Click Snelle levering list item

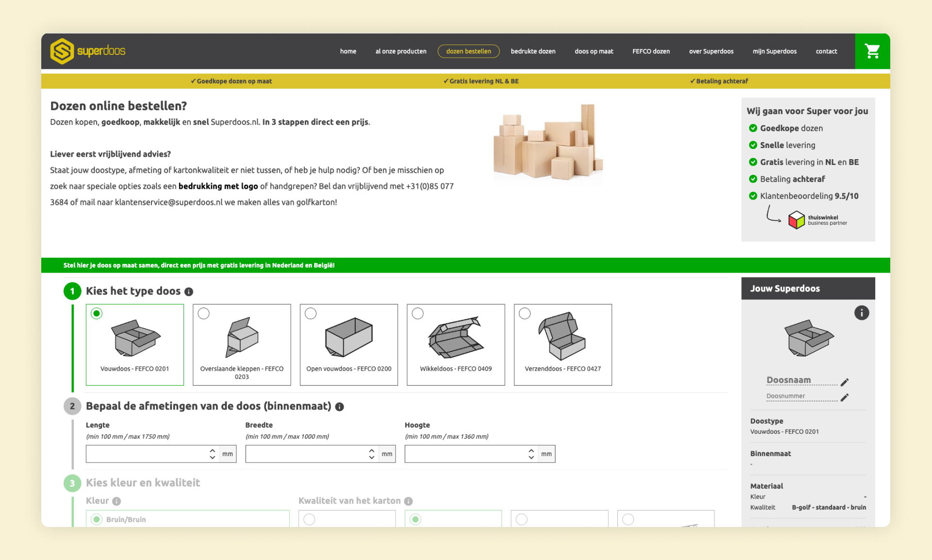787,145
